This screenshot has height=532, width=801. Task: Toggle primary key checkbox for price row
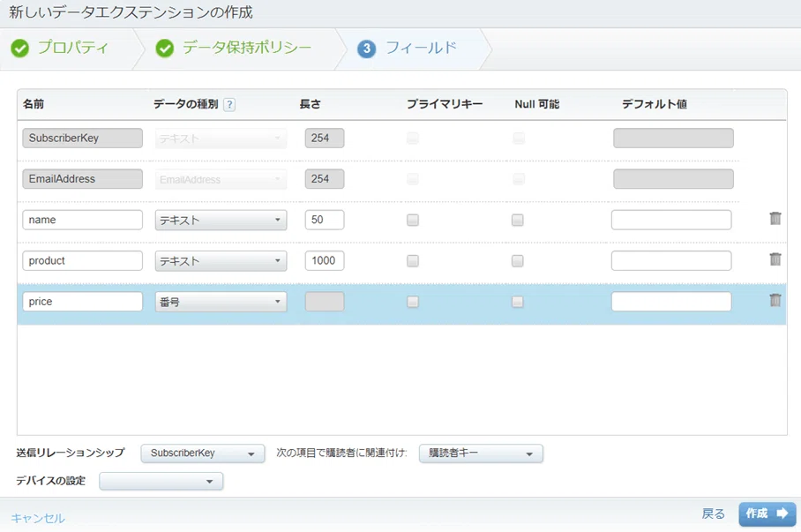(x=413, y=302)
